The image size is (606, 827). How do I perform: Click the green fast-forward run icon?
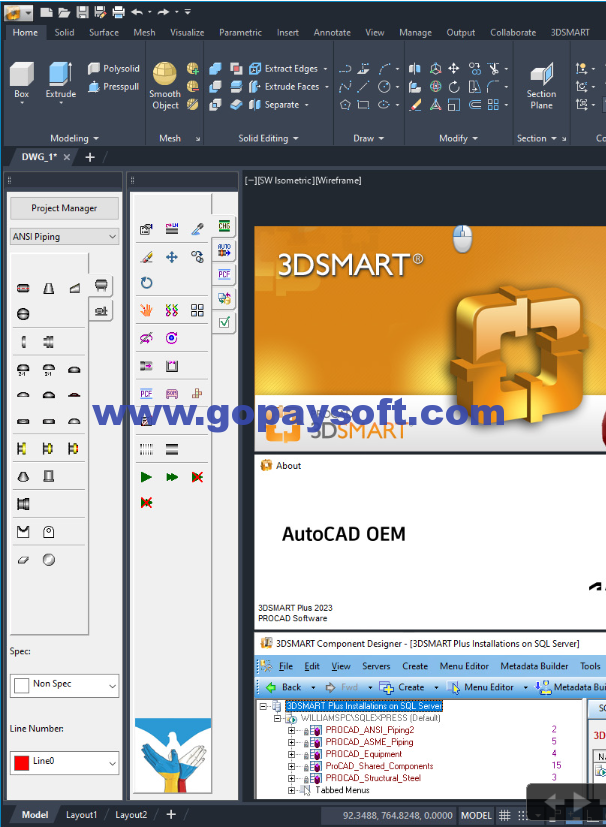point(172,477)
